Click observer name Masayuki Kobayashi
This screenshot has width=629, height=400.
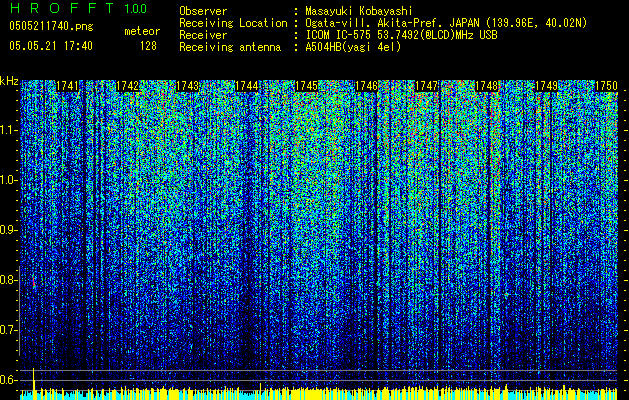(x=359, y=11)
